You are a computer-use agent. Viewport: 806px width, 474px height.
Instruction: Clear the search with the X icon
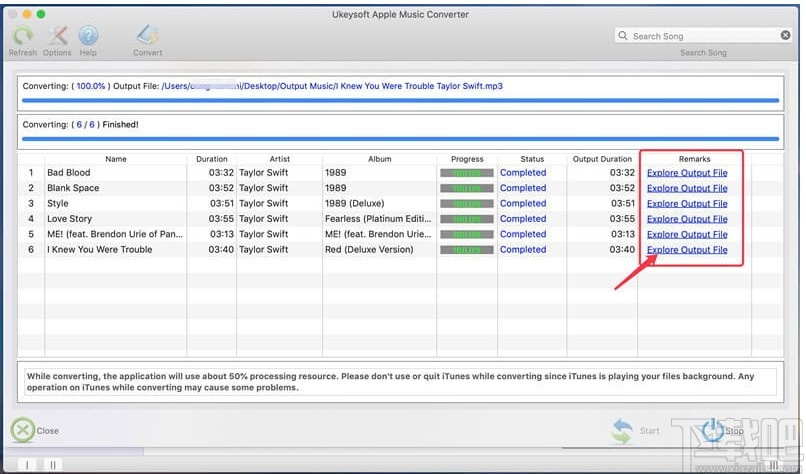(785, 35)
